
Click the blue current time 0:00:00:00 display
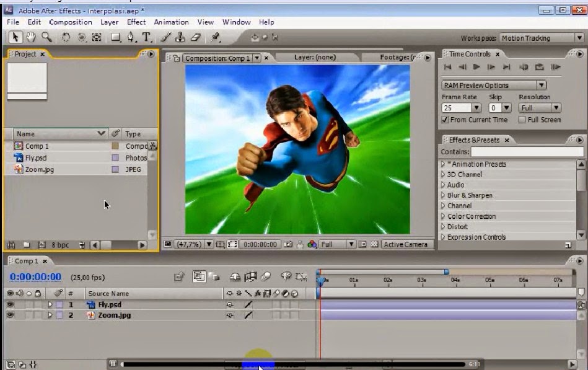tap(35, 277)
